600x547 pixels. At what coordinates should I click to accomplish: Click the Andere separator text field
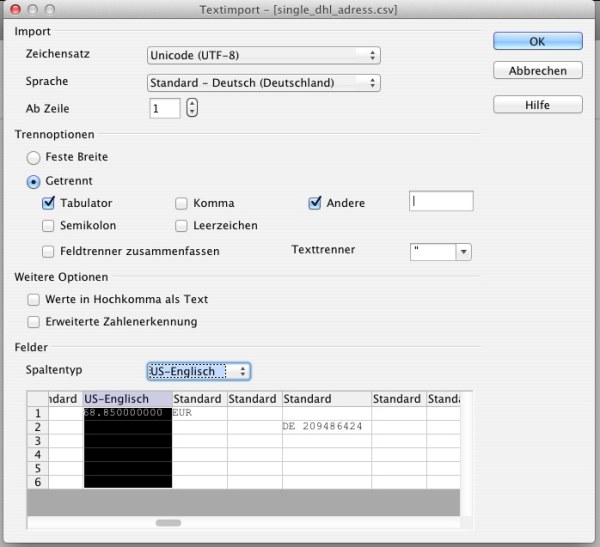[441, 201]
